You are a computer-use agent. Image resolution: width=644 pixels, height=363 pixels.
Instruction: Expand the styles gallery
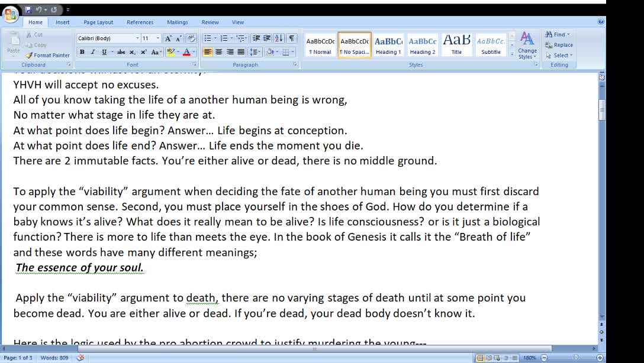tap(512, 54)
